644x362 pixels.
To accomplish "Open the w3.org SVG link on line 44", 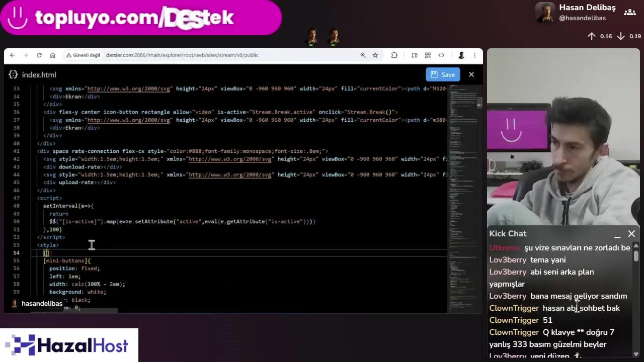I will click(230, 174).
